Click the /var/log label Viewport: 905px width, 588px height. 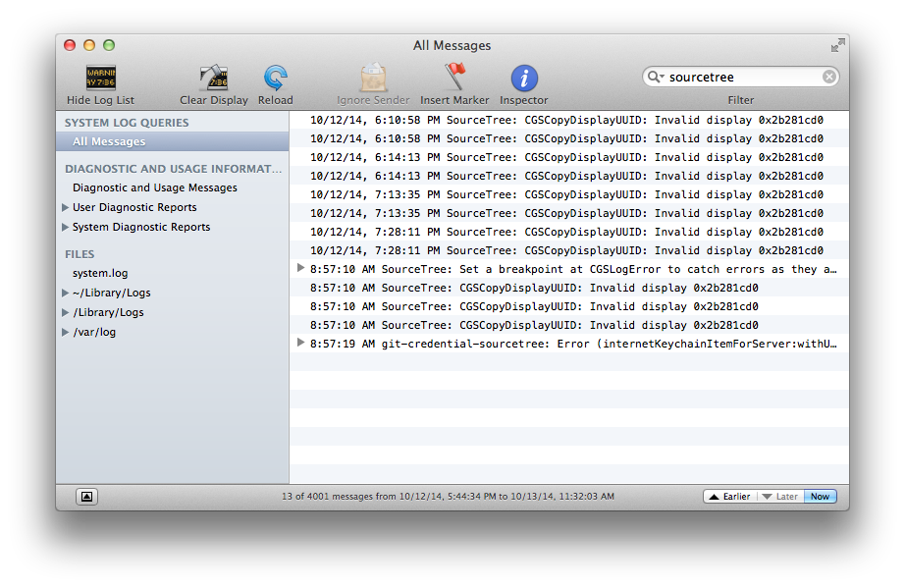94,332
